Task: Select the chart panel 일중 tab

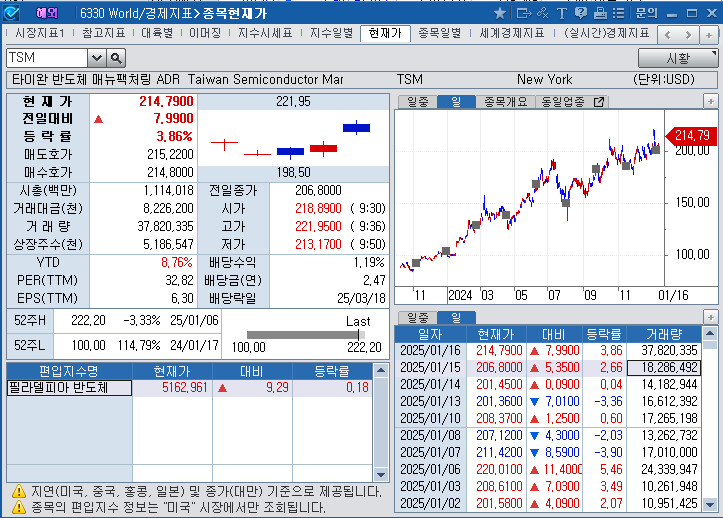Action: tap(417, 102)
